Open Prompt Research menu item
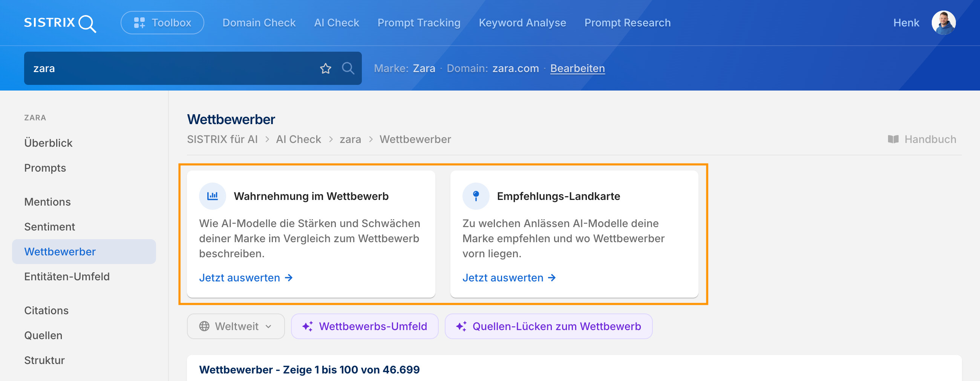The image size is (980, 381). 627,23
